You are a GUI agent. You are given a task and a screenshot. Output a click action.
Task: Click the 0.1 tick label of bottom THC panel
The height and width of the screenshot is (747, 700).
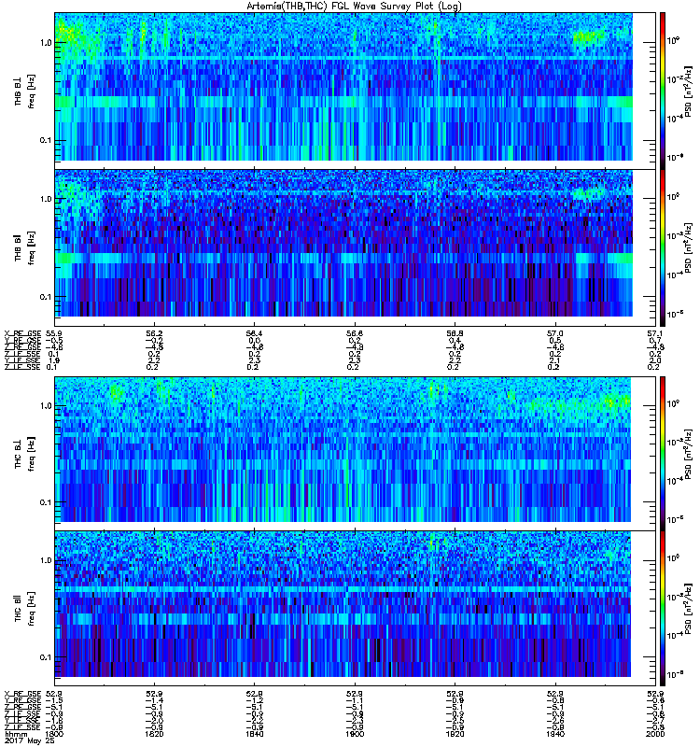point(46,657)
